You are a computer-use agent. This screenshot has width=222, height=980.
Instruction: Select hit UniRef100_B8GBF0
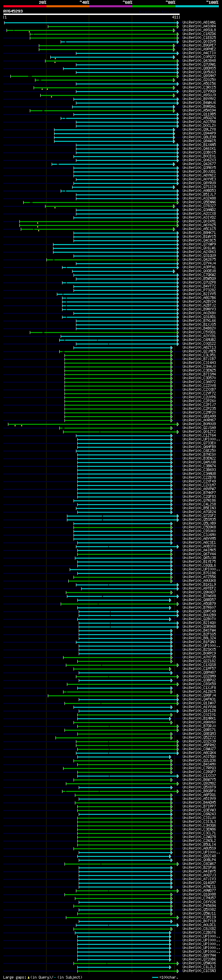pos(199,791)
